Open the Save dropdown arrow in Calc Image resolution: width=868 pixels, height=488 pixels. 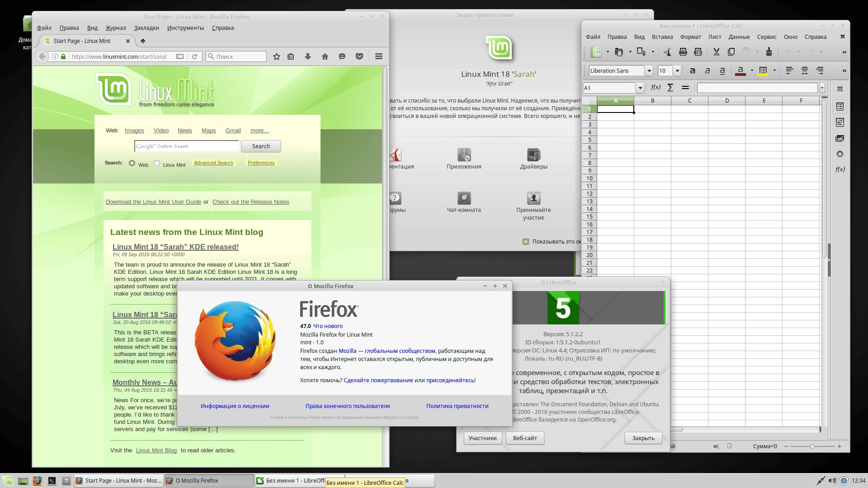(x=653, y=52)
